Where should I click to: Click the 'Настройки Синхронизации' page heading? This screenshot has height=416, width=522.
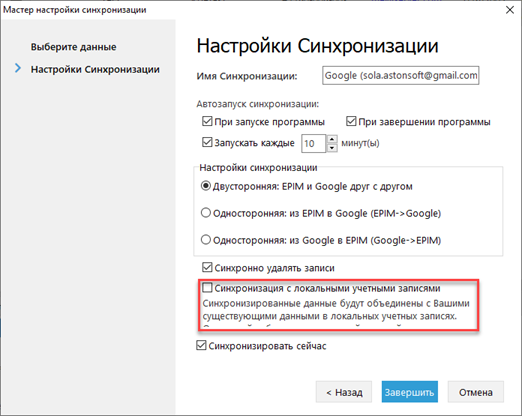(317, 46)
